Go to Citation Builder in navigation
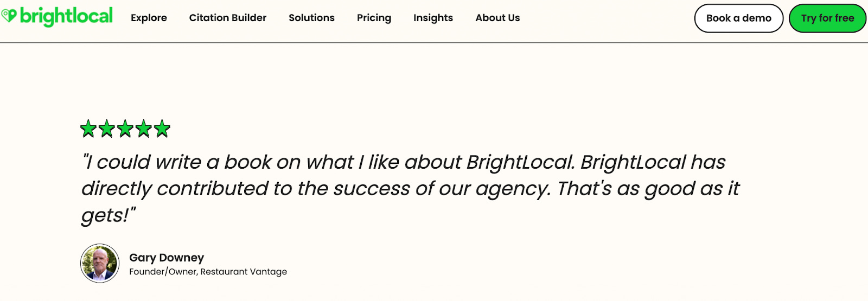 click(228, 18)
